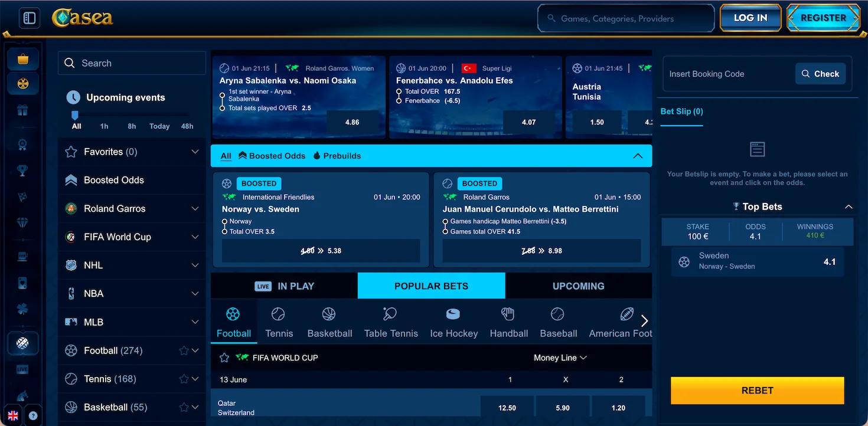This screenshot has height=426, width=868.
Task: Switch to the UPCOMING tab
Action: pos(579,286)
